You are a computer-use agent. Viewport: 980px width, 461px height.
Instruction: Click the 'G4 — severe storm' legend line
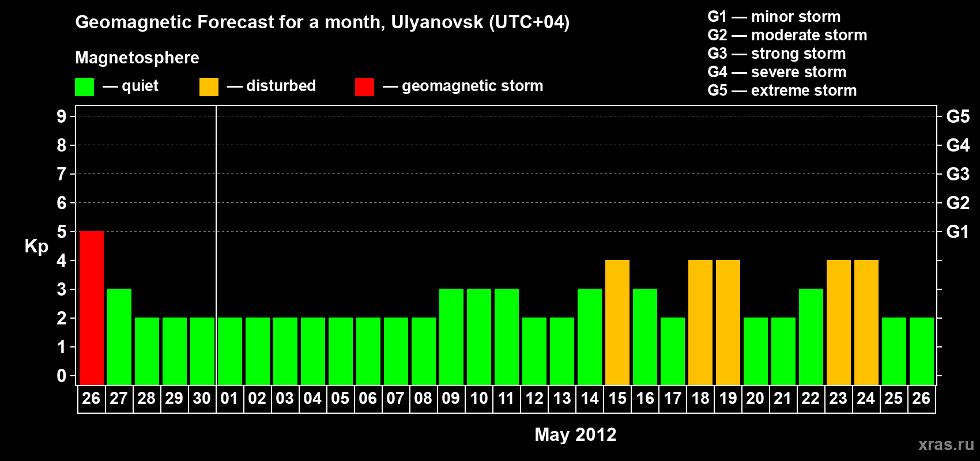[777, 72]
